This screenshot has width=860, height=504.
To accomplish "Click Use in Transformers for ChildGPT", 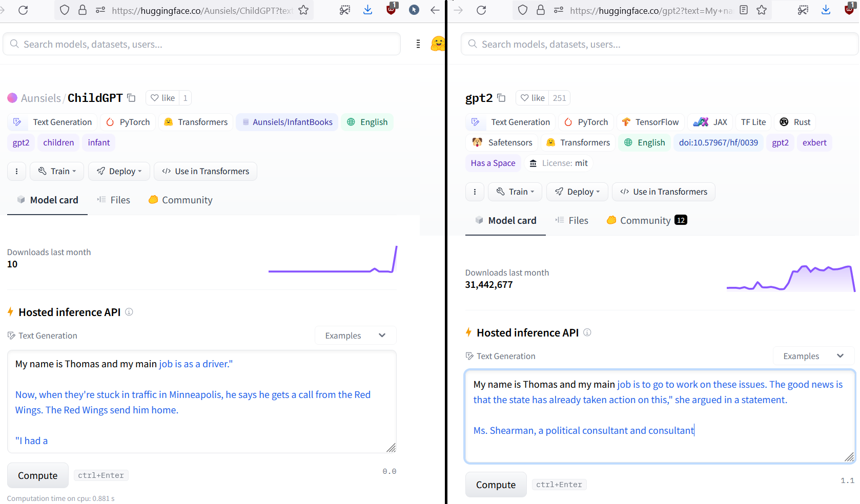I will (206, 171).
